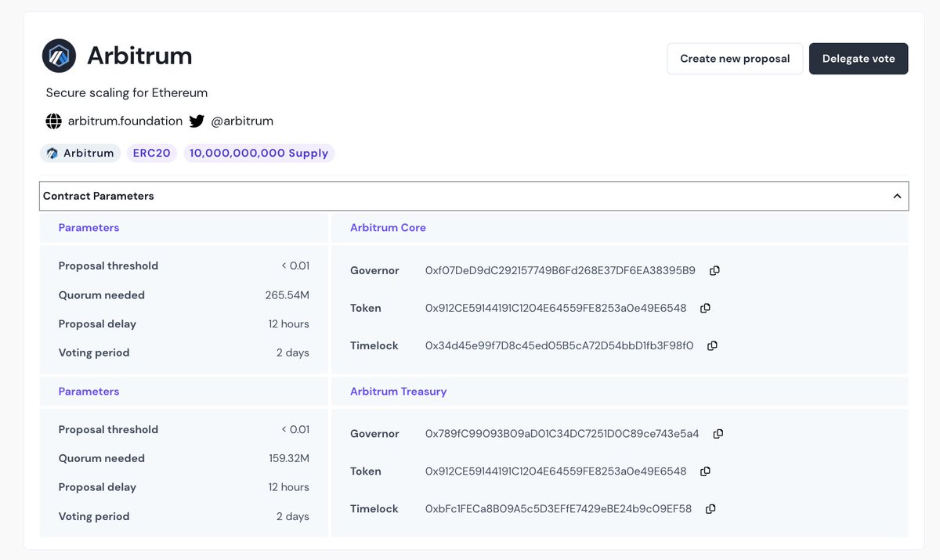Select the ERC20 badge

pos(151,153)
